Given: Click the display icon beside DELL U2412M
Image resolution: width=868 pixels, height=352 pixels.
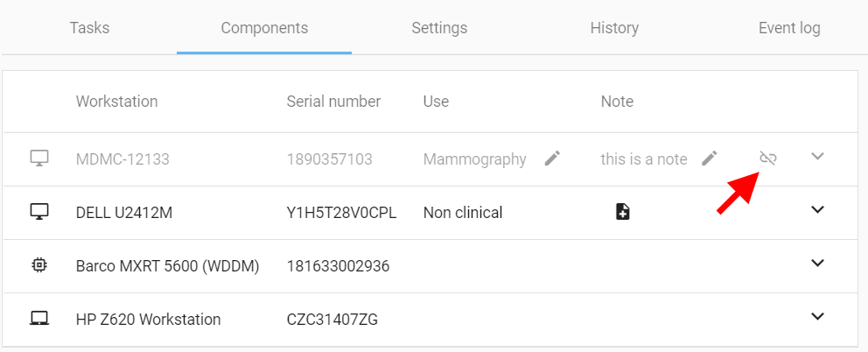Looking at the screenshot, I should point(39,211).
